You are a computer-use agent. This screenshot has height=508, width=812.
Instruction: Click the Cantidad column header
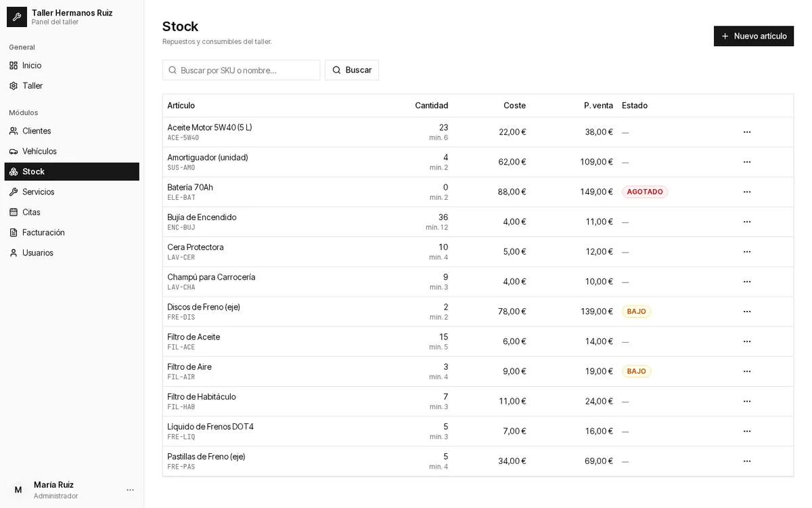click(x=432, y=106)
